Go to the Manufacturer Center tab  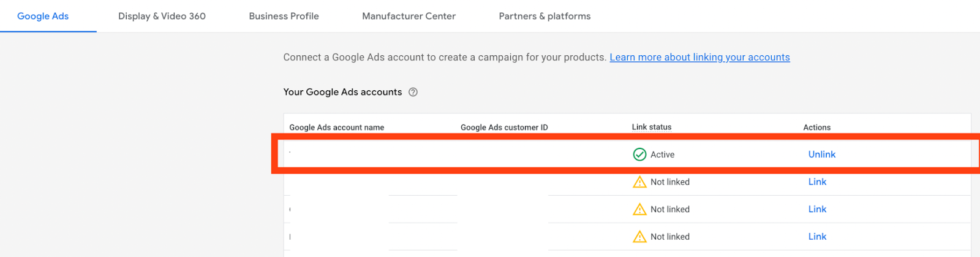409,16
